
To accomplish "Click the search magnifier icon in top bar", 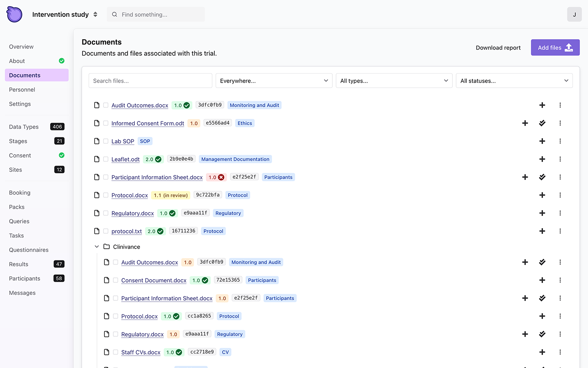I will point(115,14).
